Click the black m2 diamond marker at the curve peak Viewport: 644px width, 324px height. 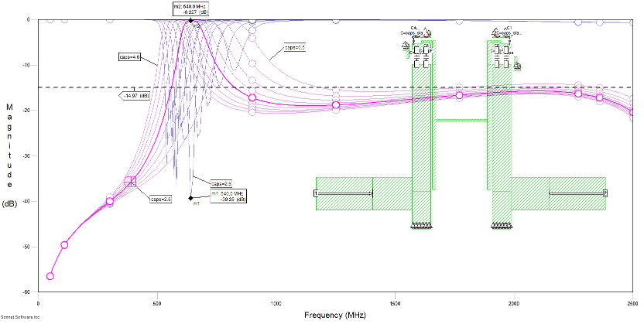click(190, 21)
